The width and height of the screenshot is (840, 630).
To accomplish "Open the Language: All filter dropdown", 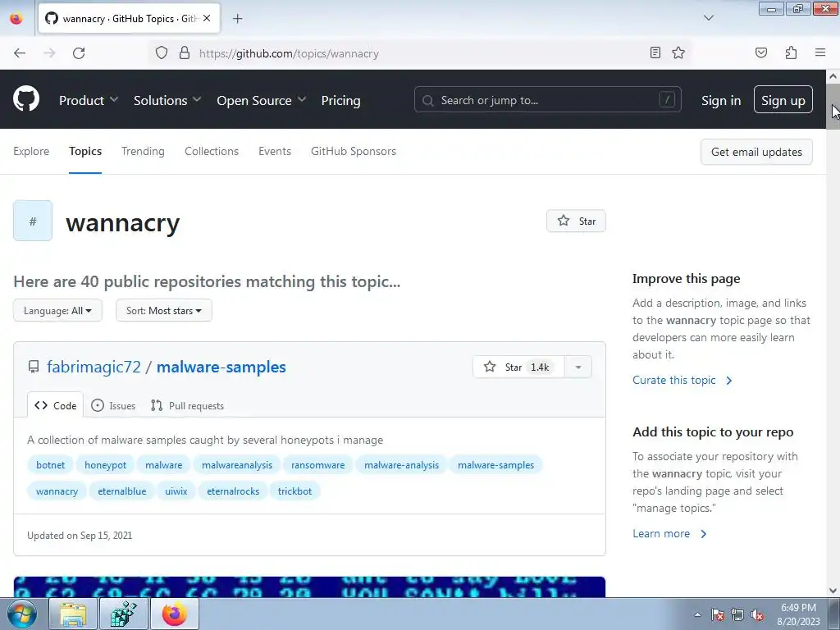I will [57, 311].
